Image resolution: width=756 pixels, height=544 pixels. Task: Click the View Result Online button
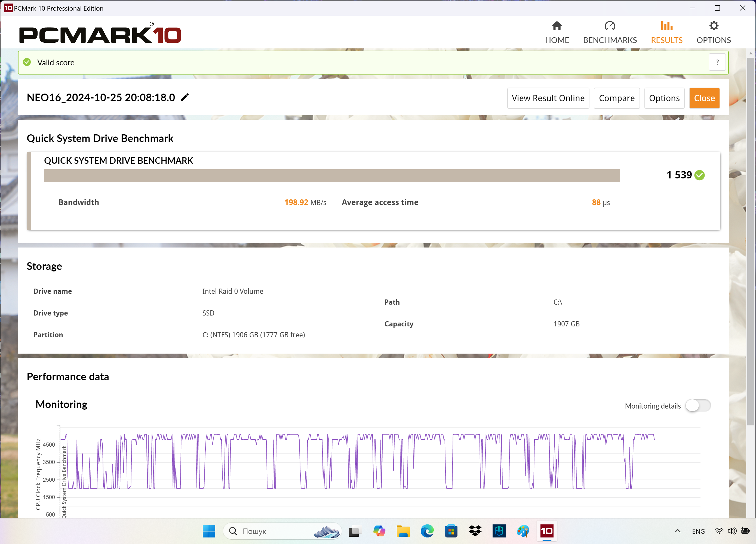click(548, 98)
